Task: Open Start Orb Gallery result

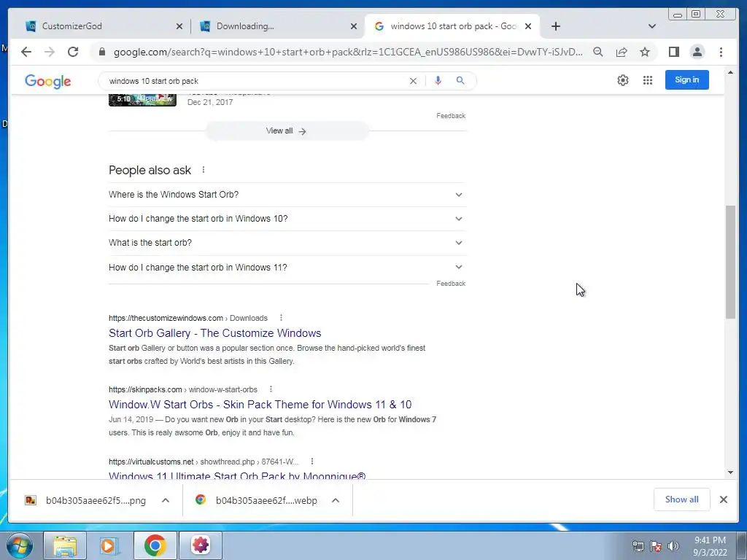Action: tap(215, 332)
